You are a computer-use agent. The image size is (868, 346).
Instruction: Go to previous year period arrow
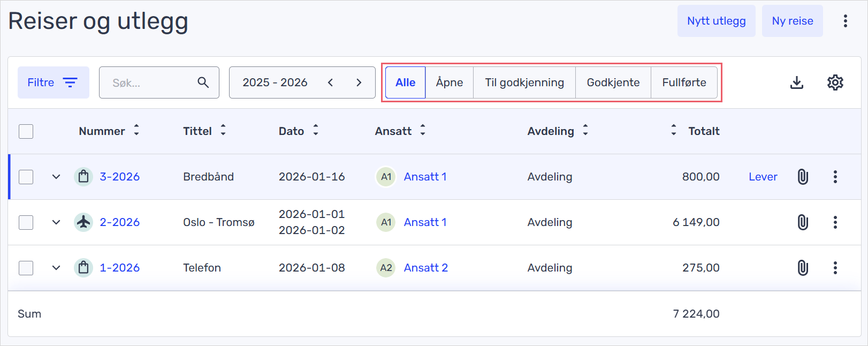(x=331, y=82)
